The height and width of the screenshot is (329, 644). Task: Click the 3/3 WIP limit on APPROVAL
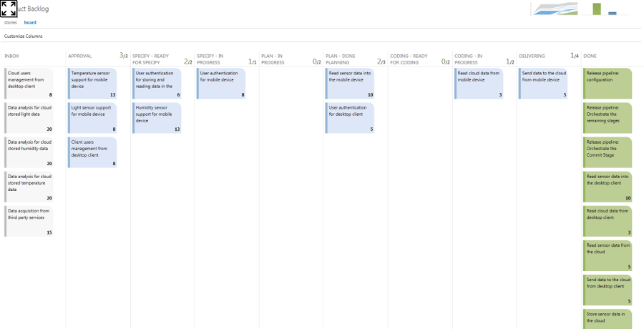coord(124,56)
